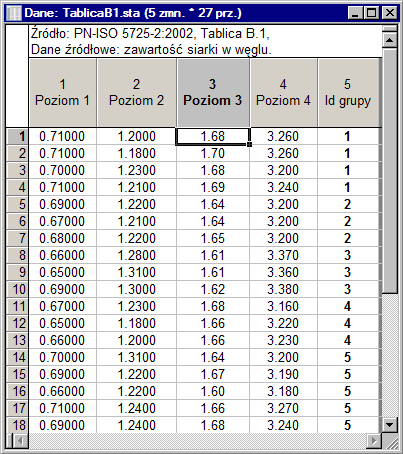Select the Id grupy column header
This screenshot has width=403, height=454.
[x=348, y=92]
